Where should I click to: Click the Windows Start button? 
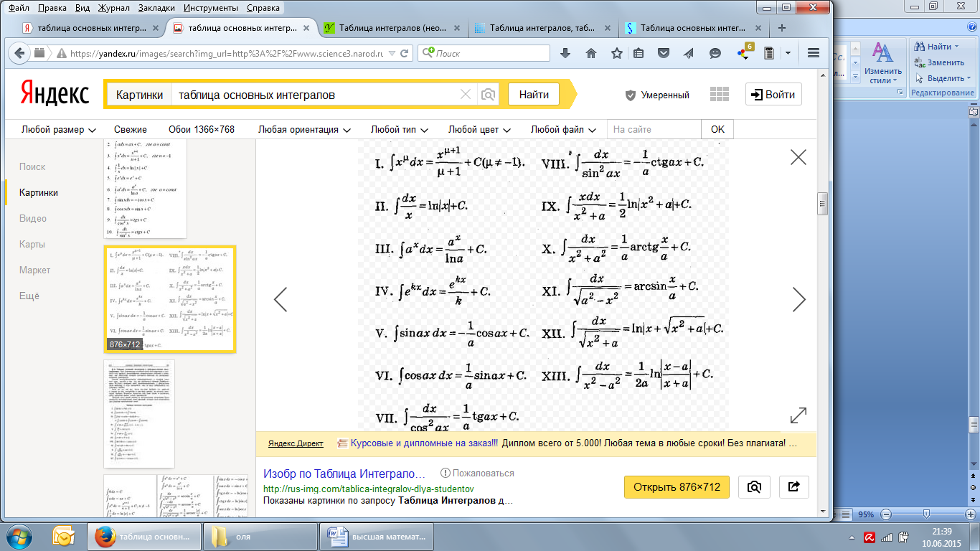pyautogui.click(x=19, y=536)
